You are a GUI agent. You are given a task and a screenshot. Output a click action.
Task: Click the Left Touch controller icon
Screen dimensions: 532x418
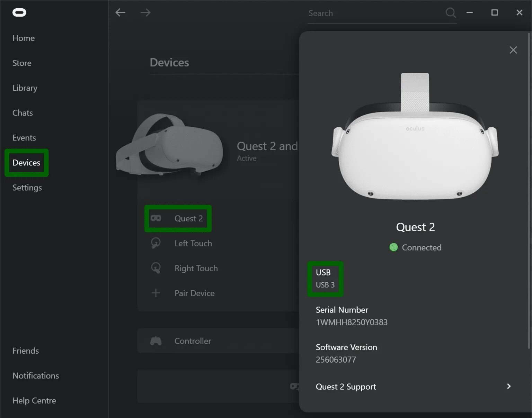click(156, 243)
